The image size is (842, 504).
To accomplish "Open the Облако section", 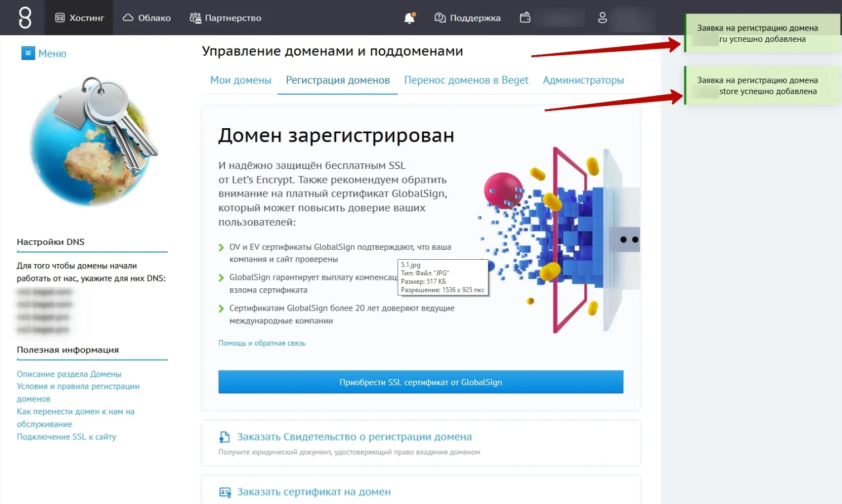I will click(x=147, y=18).
